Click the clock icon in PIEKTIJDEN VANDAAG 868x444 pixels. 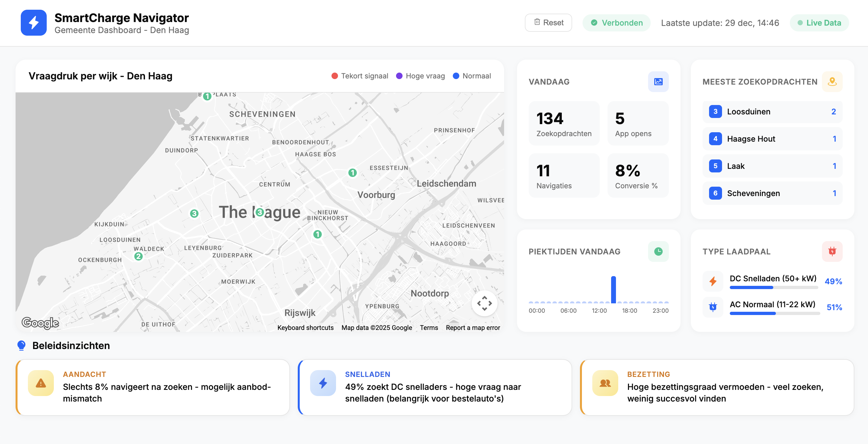tap(658, 251)
